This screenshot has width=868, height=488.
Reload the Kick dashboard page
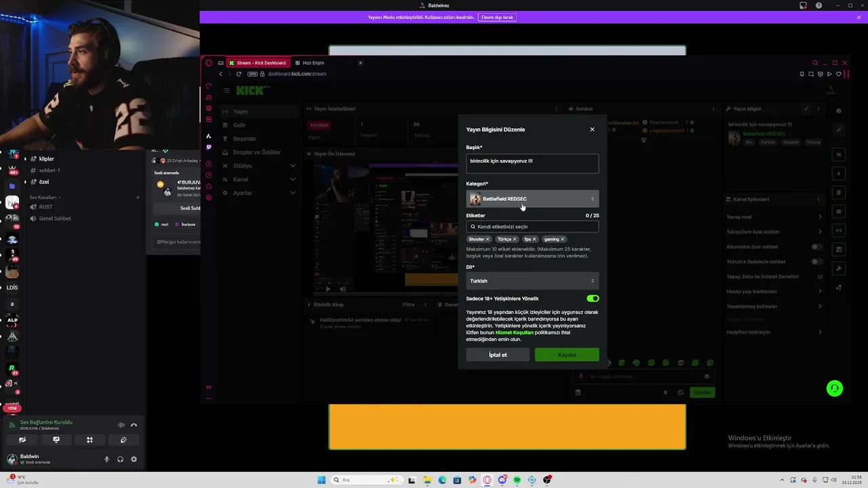[239, 74]
